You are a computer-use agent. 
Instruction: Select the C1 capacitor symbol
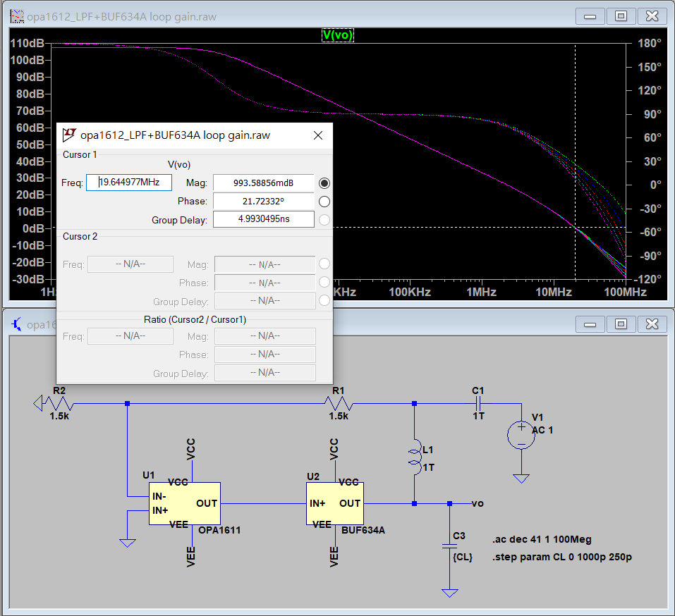(x=478, y=404)
